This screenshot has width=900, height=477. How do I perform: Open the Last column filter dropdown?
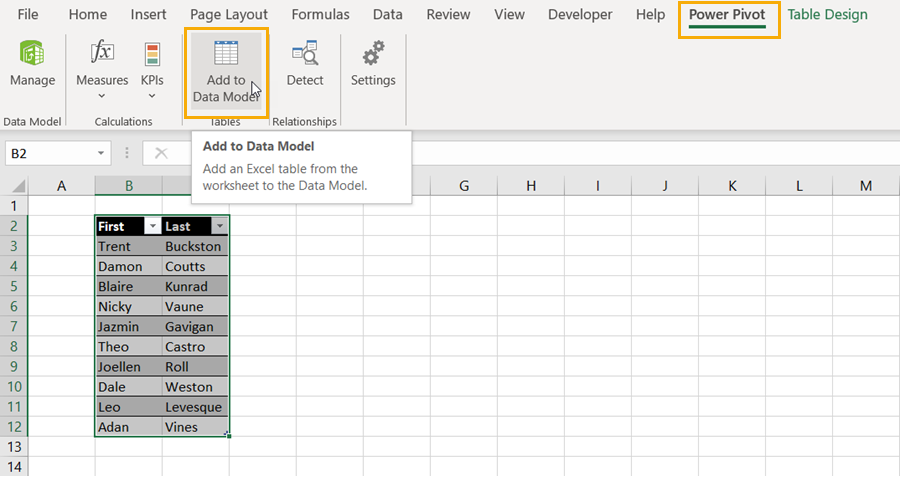219,226
